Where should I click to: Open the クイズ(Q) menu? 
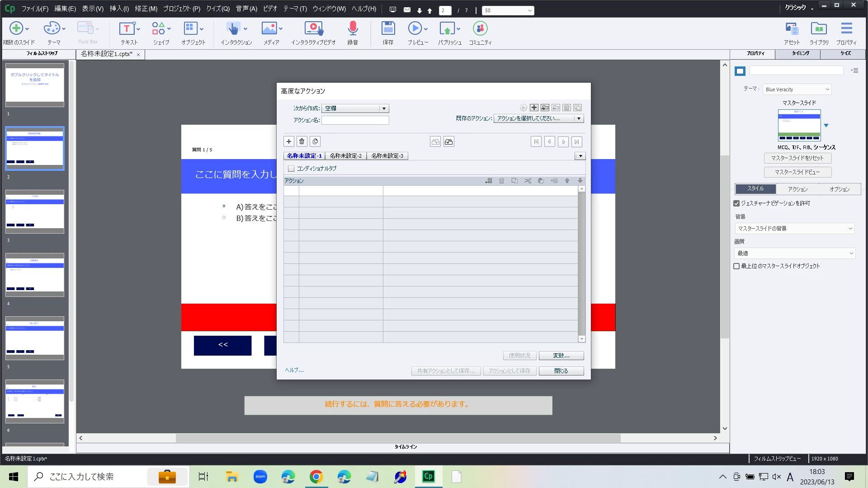coord(217,9)
